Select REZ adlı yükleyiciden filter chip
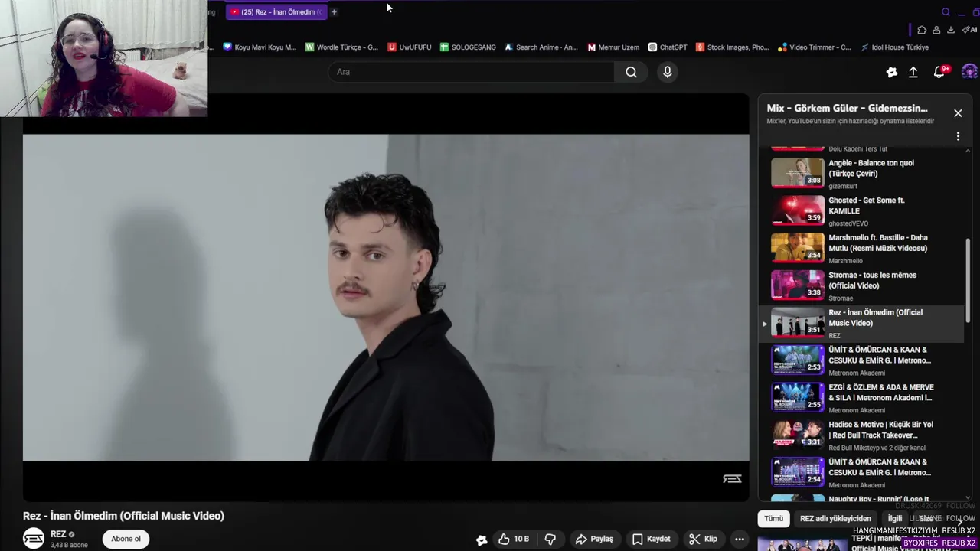The width and height of the screenshot is (980, 551). tap(835, 518)
